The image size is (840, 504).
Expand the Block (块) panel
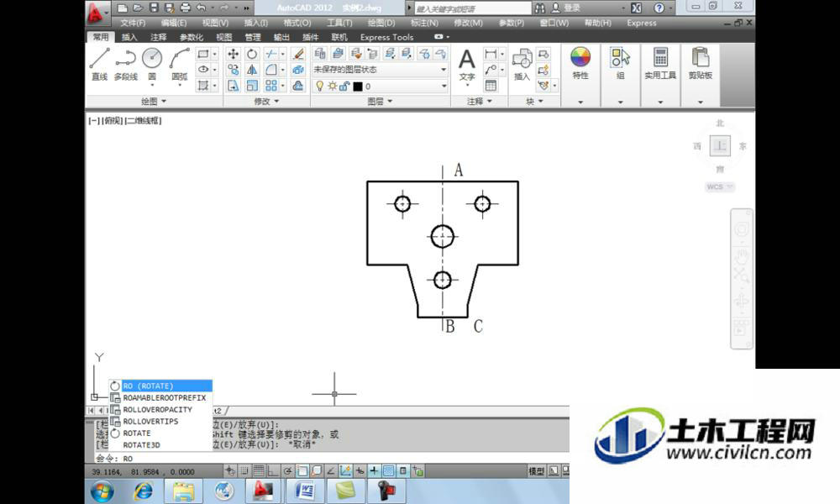point(534,102)
